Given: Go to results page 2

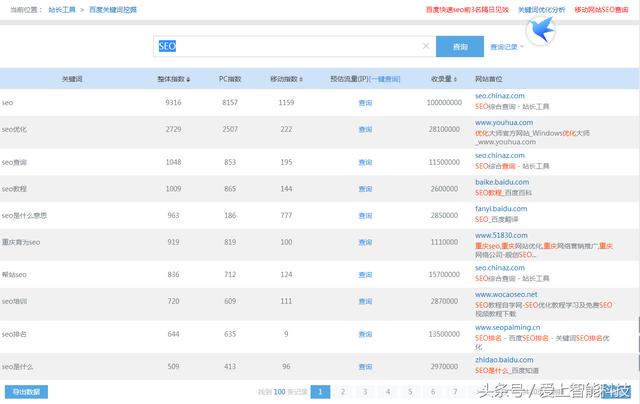Looking at the screenshot, I should (343, 392).
